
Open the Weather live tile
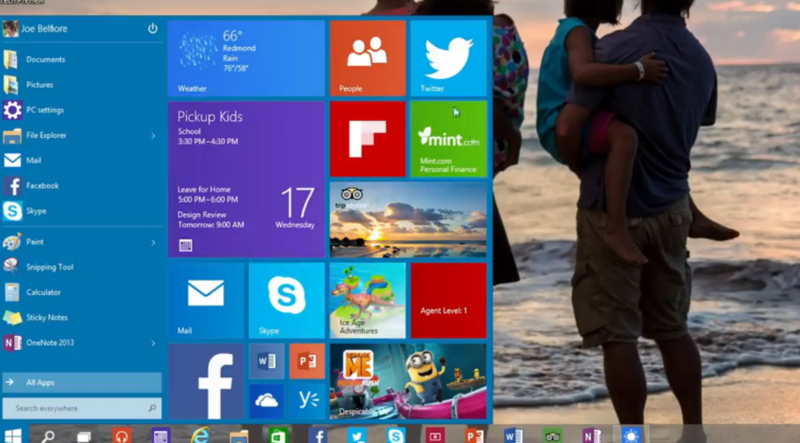[x=246, y=58]
